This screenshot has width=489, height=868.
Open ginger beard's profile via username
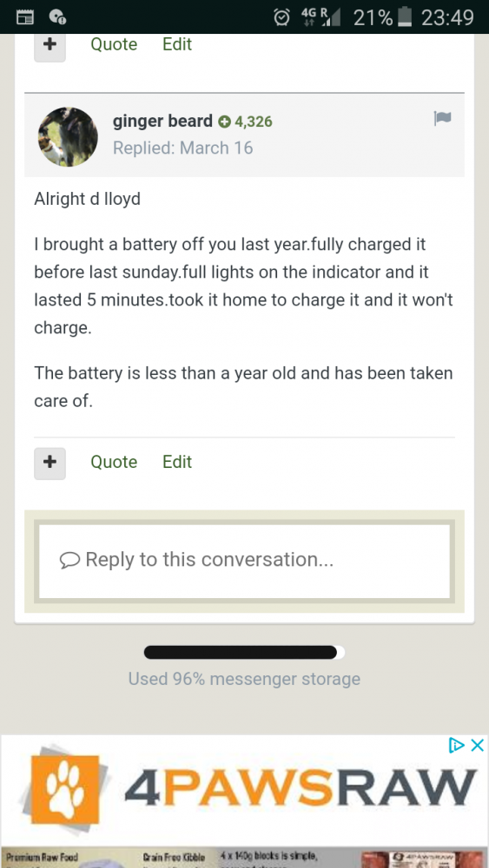(x=162, y=122)
